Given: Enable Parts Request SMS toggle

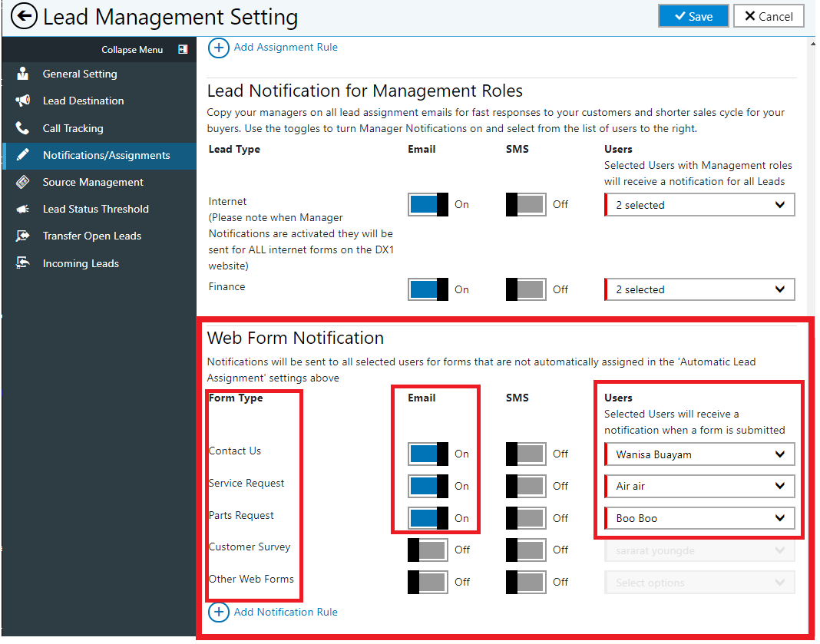Looking at the screenshot, I should pos(526,519).
